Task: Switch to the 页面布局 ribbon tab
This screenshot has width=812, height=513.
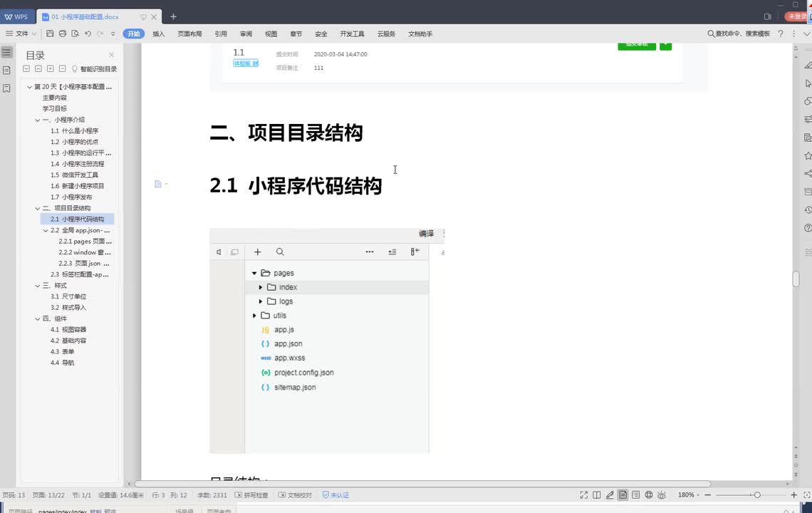Action: pyautogui.click(x=189, y=33)
